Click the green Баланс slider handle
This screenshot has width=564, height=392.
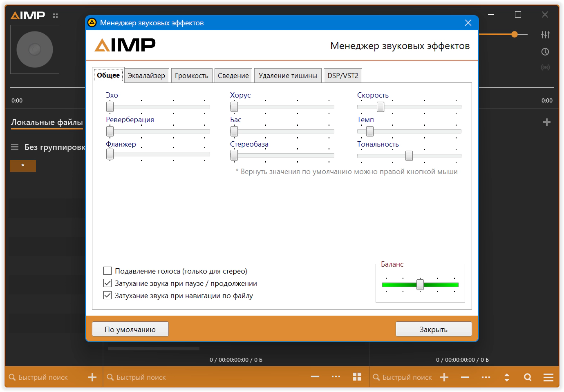coord(420,285)
